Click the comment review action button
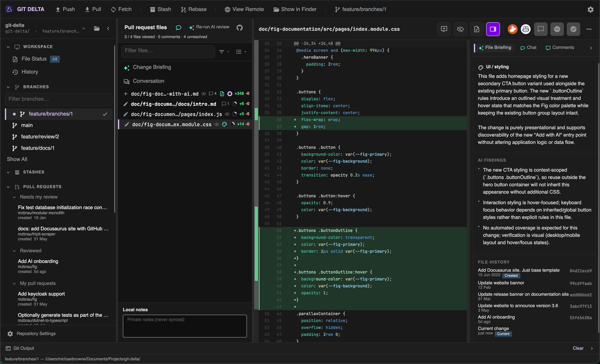600x364 pixels. [x=541, y=29]
